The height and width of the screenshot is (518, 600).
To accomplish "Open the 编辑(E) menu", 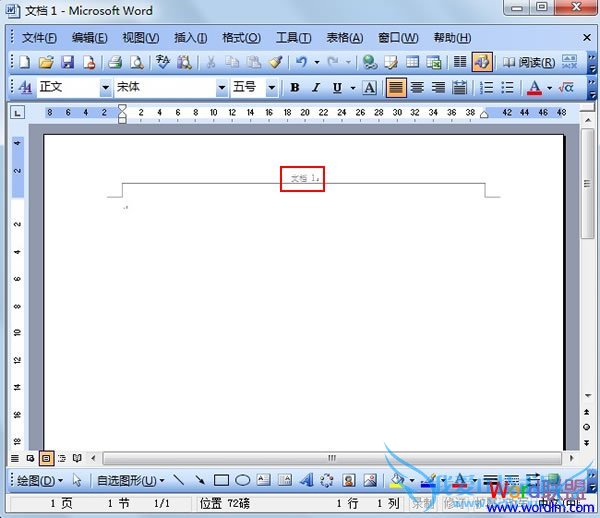I will [x=90, y=38].
